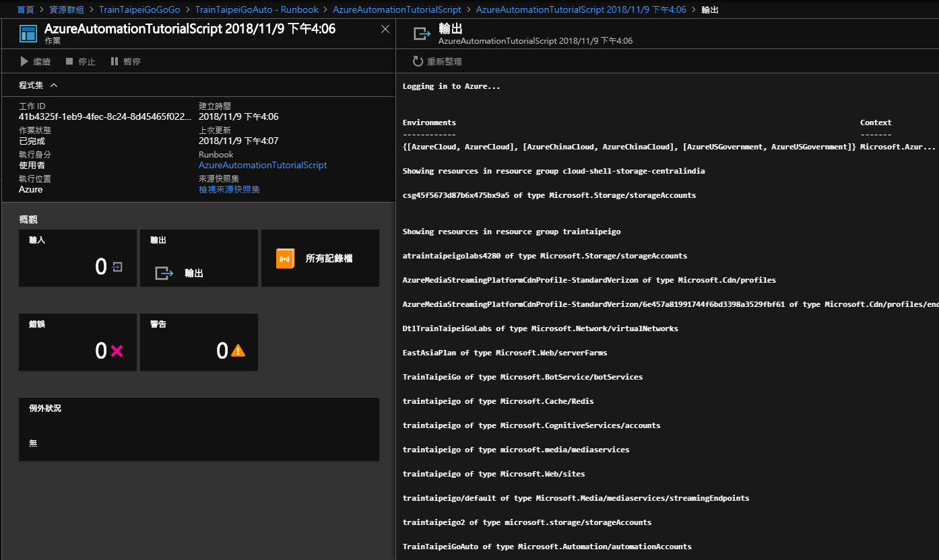Open the 輸出 tile in the overview
Screen dimensions: 939x560
(x=199, y=258)
